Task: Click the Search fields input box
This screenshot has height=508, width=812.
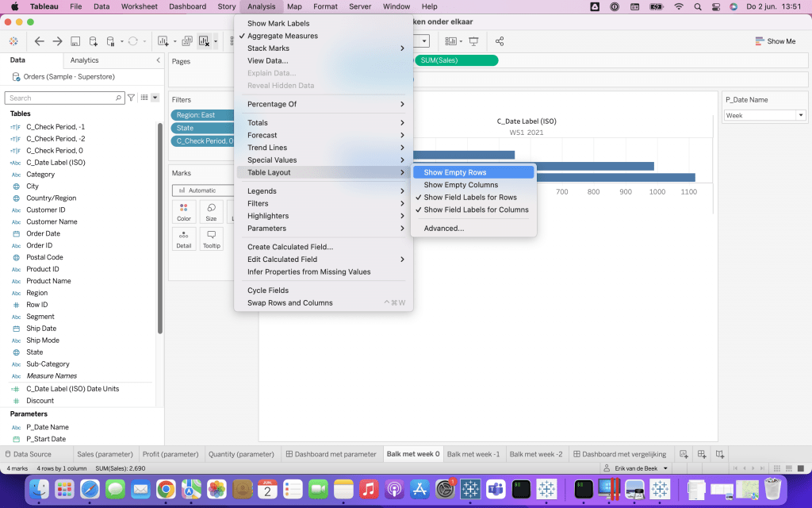Action: click(63, 98)
